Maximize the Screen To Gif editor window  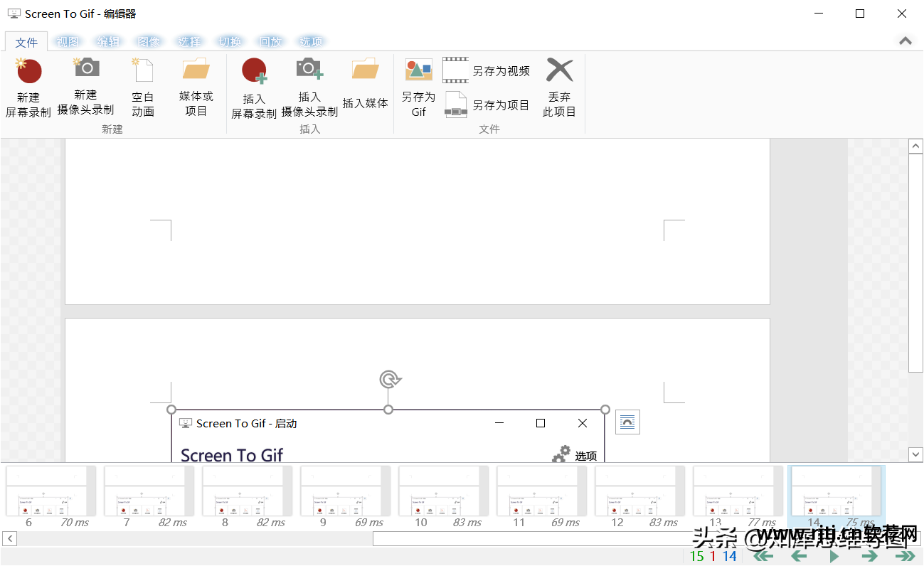pyautogui.click(x=860, y=14)
